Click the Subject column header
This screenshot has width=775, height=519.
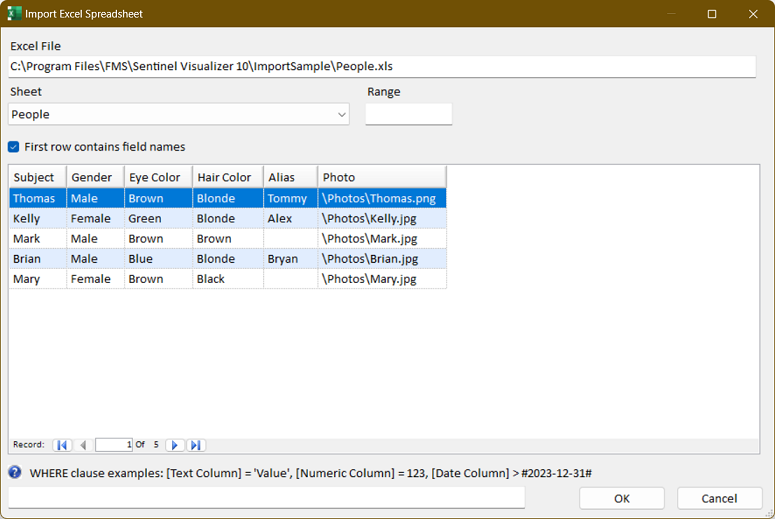pos(38,177)
